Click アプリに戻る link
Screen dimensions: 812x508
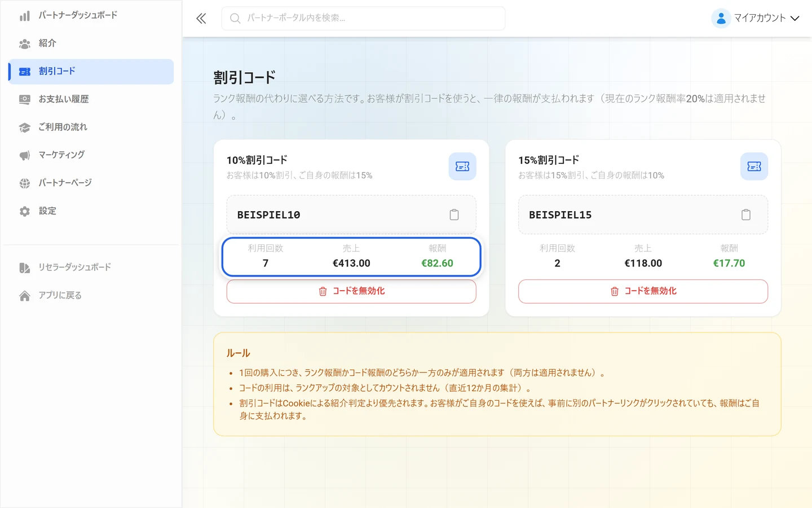coord(91,296)
